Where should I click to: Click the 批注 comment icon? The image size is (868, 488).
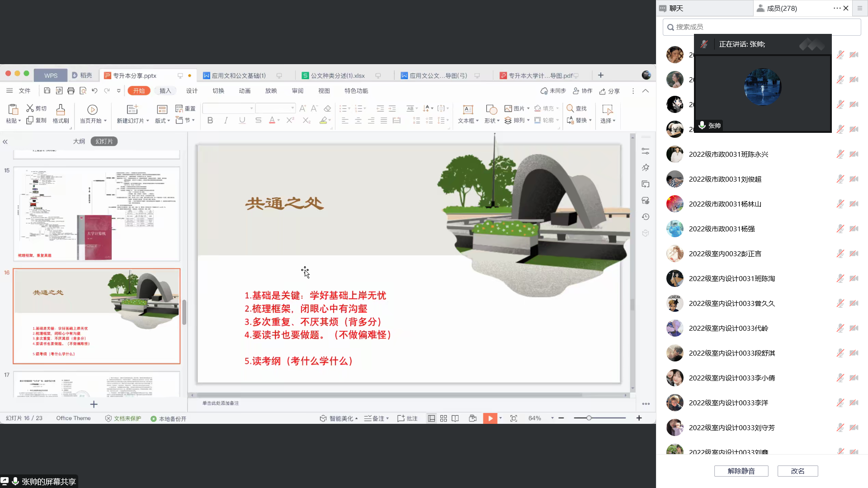[407, 418]
